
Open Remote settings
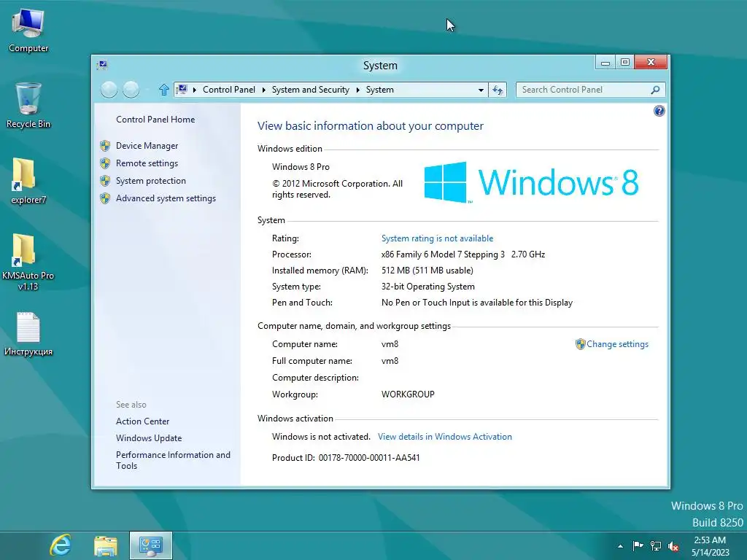[x=147, y=163]
